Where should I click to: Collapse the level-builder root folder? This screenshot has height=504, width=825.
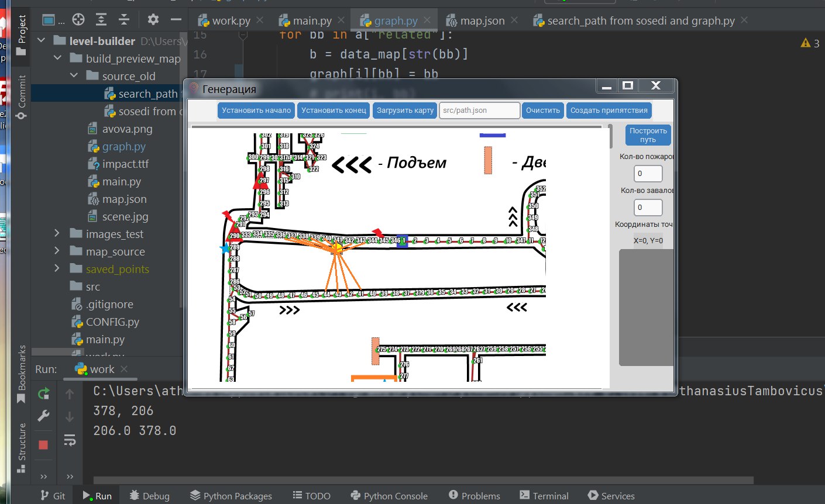click(41, 41)
